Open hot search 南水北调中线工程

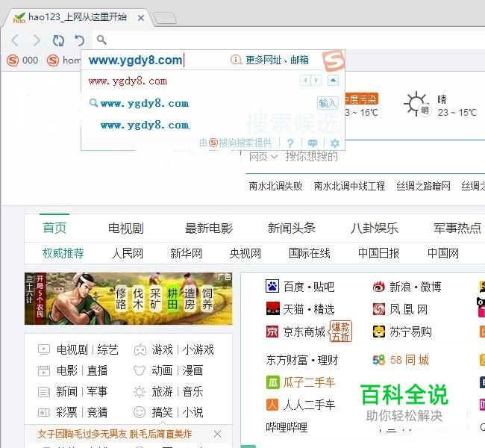(x=349, y=186)
